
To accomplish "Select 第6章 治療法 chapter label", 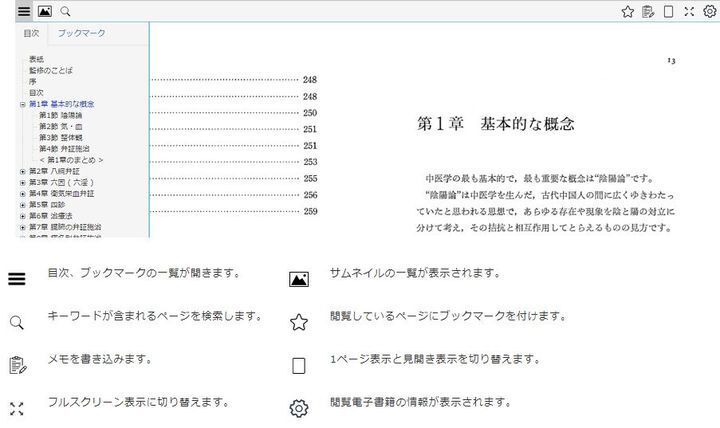I will (x=51, y=216).
